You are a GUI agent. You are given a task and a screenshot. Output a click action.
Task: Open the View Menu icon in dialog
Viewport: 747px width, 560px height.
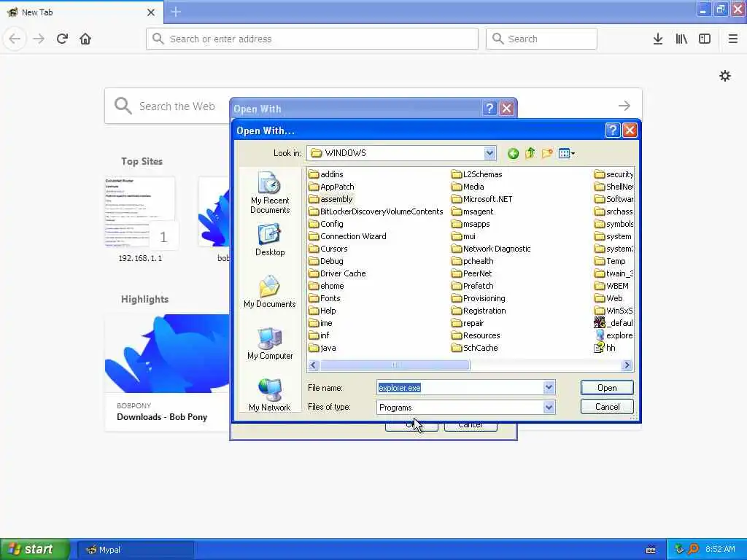pos(566,153)
